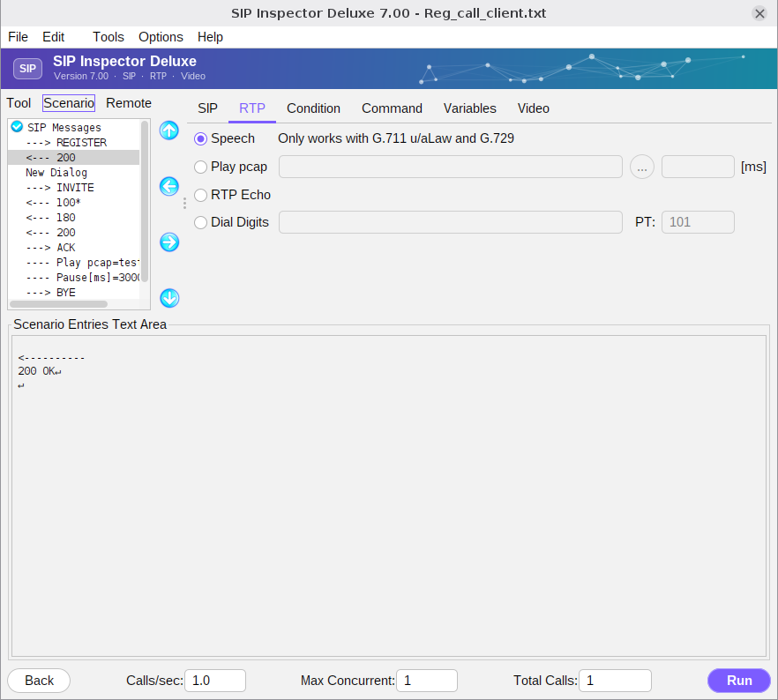Click the move-down arrow icon

169,298
